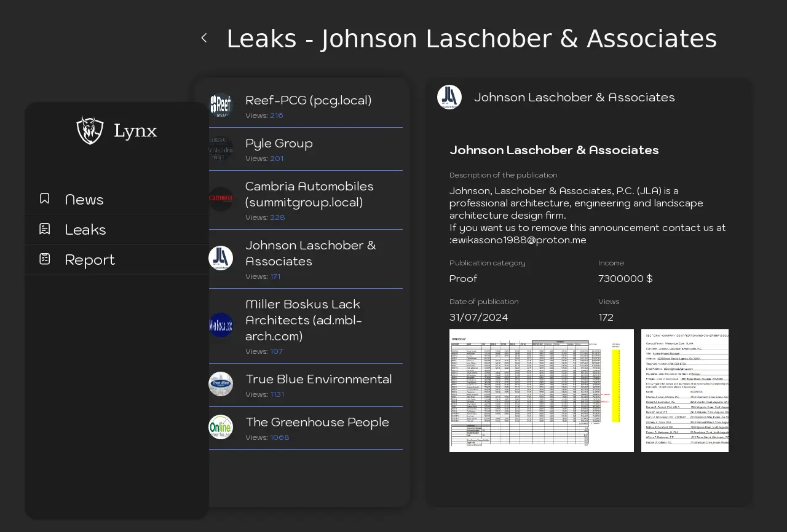Open the Report menu item
The width and height of the screenshot is (787, 532).
click(x=90, y=259)
